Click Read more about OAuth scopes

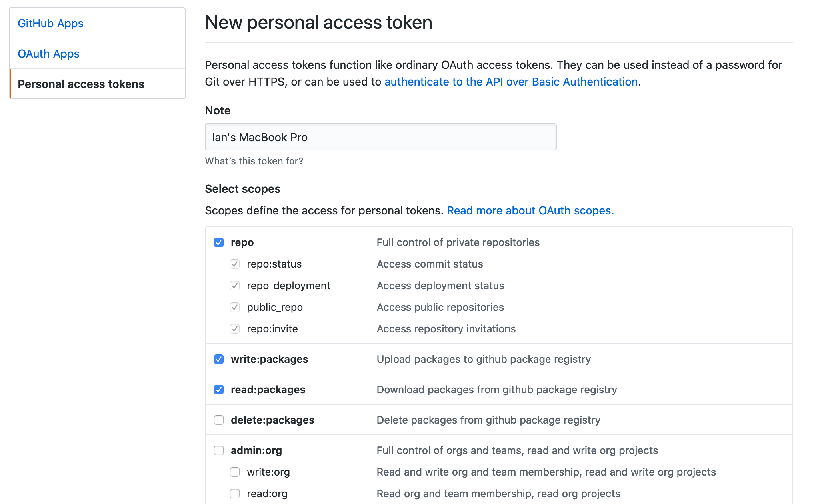click(x=530, y=210)
